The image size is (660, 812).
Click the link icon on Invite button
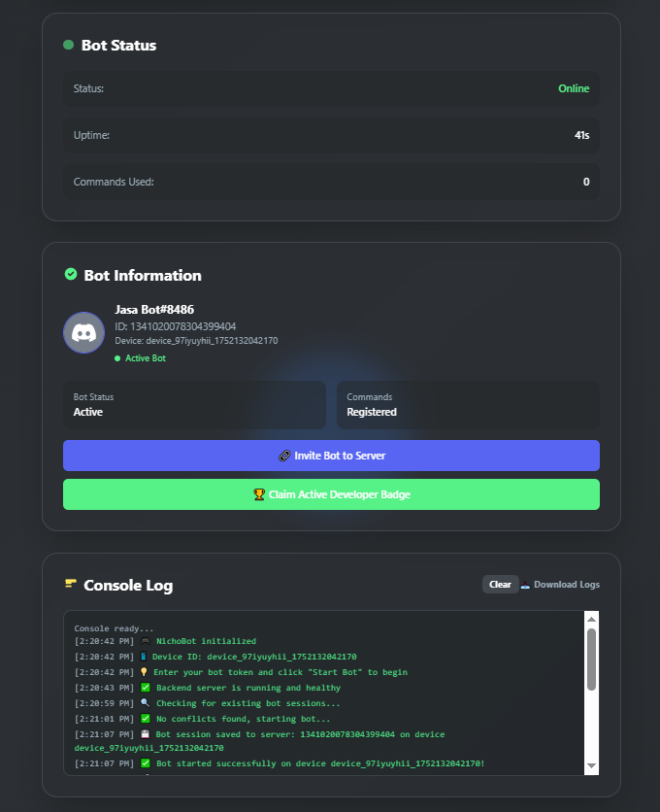pos(284,456)
